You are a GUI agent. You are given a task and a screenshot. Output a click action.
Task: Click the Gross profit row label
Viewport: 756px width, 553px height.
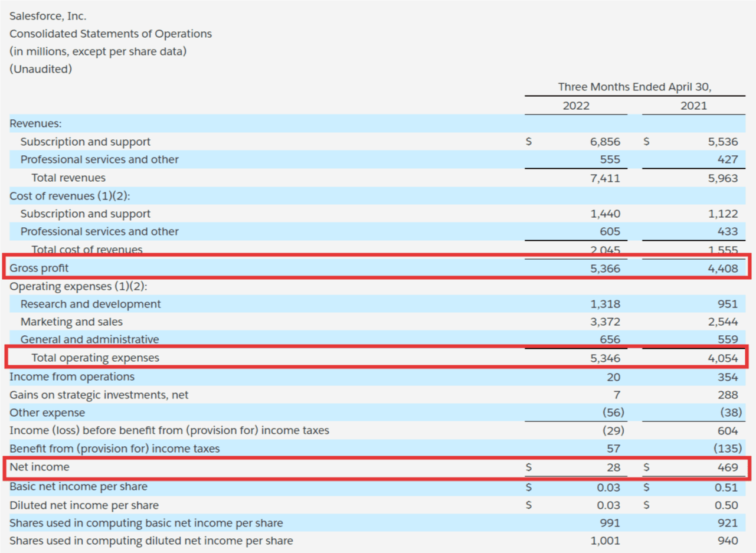point(39,268)
